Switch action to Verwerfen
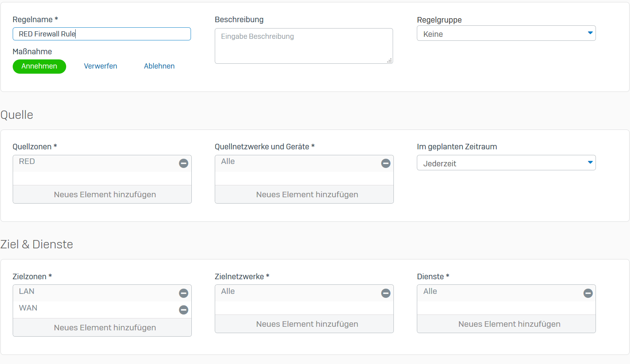The image size is (630, 364). (101, 66)
